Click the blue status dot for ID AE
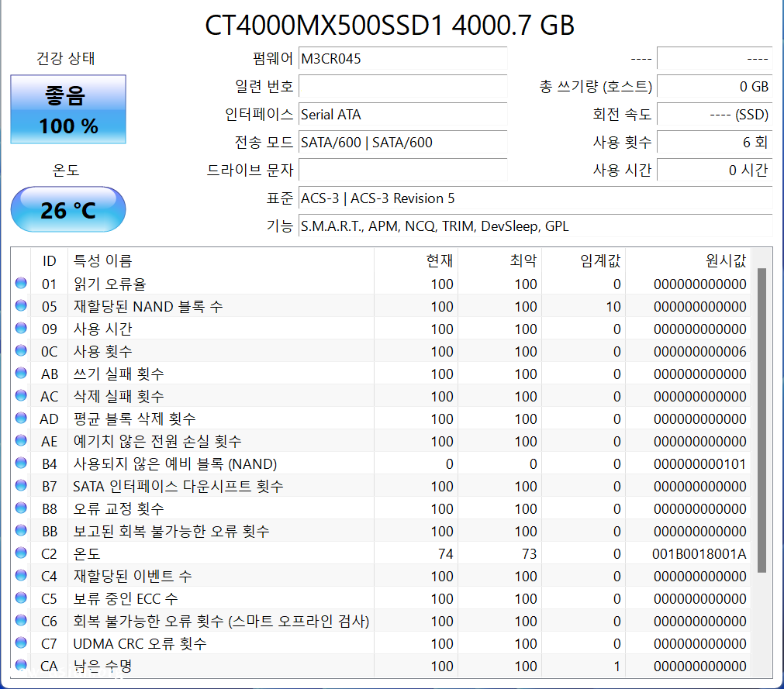The width and height of the screenshot is (784, 689). pos(21,440)
